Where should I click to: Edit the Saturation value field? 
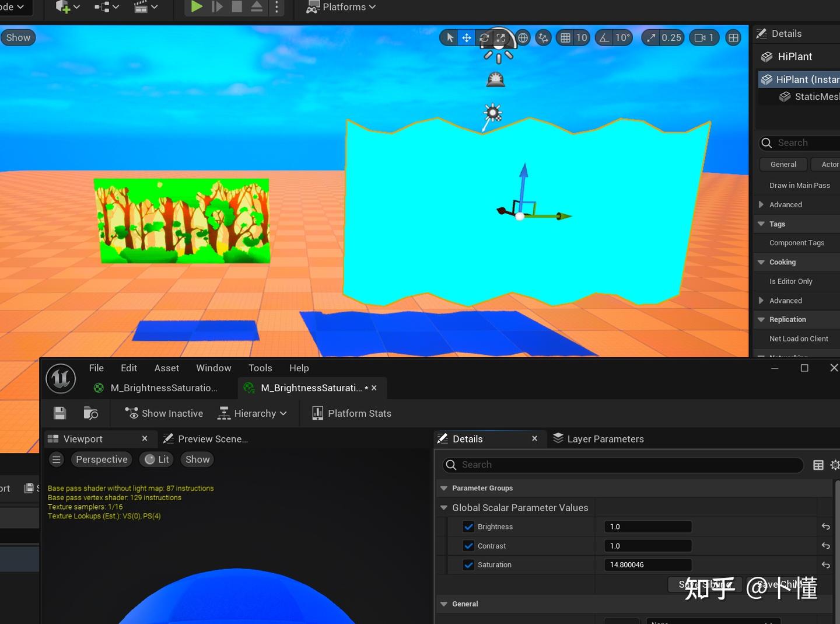647,564
